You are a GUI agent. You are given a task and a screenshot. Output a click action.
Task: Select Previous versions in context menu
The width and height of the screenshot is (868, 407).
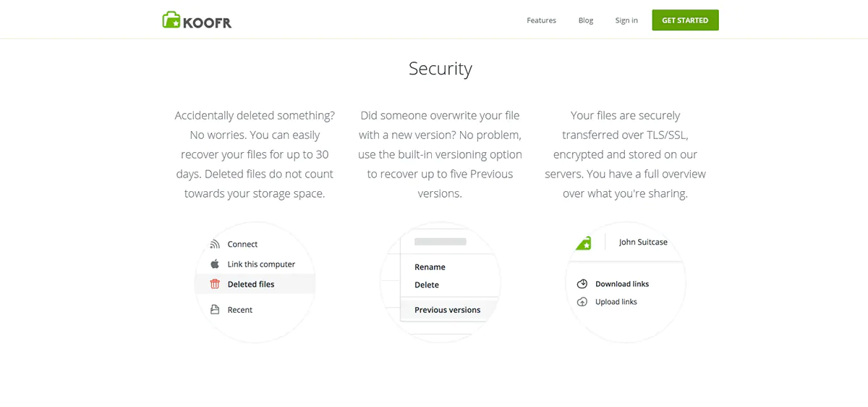click(447, 310)
